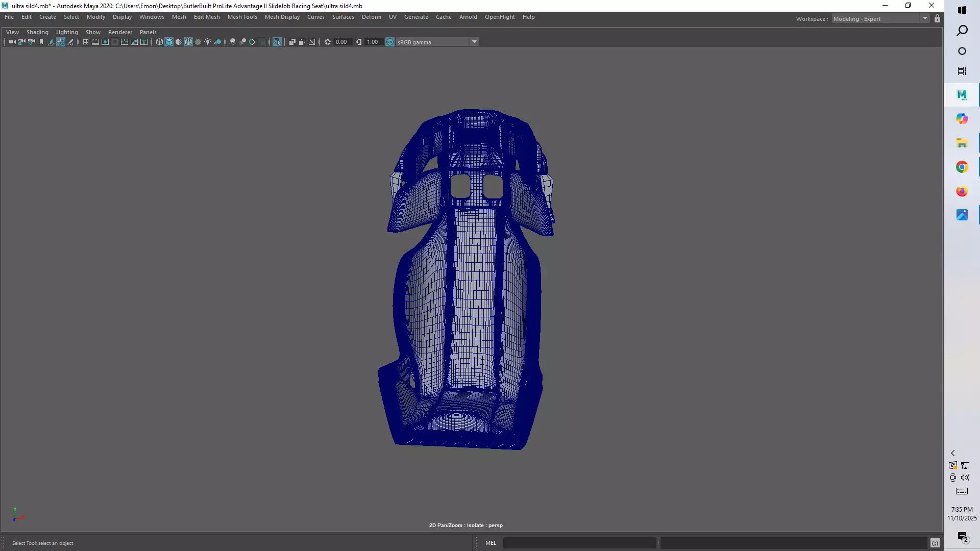Image resolution: width=980 pixels, height=551 pixels.
Task: Click the Multisample Anti-aliasing icon
Action: 252,42
